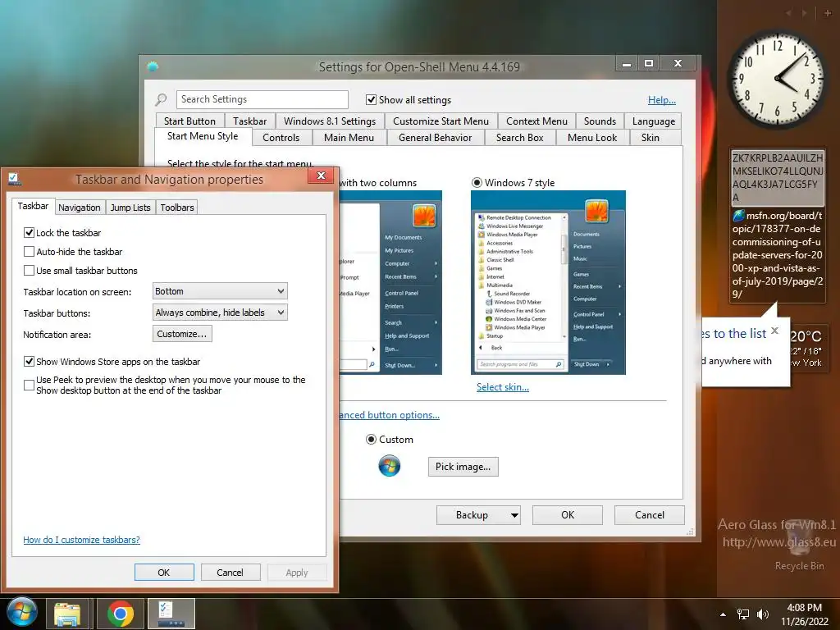Viewport: 840px width, 630px height.
Task: Switch to Customize Start Menu tab
Action: [x=441, y=121]
